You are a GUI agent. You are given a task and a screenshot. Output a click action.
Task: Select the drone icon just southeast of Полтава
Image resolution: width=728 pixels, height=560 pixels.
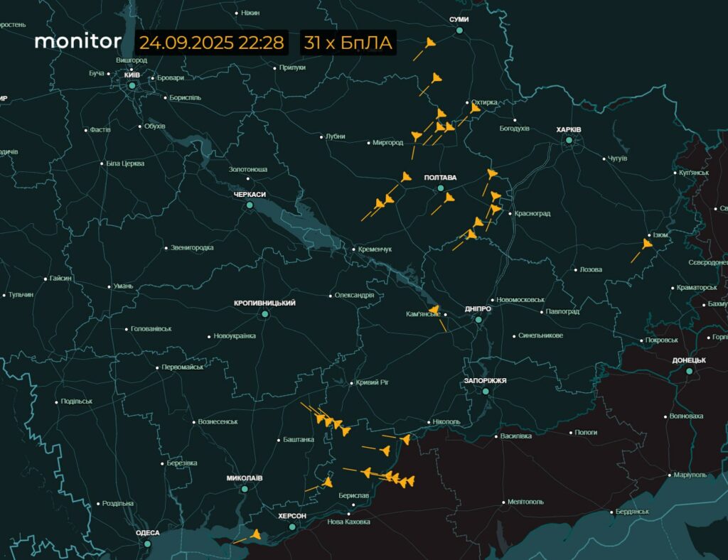449,198
